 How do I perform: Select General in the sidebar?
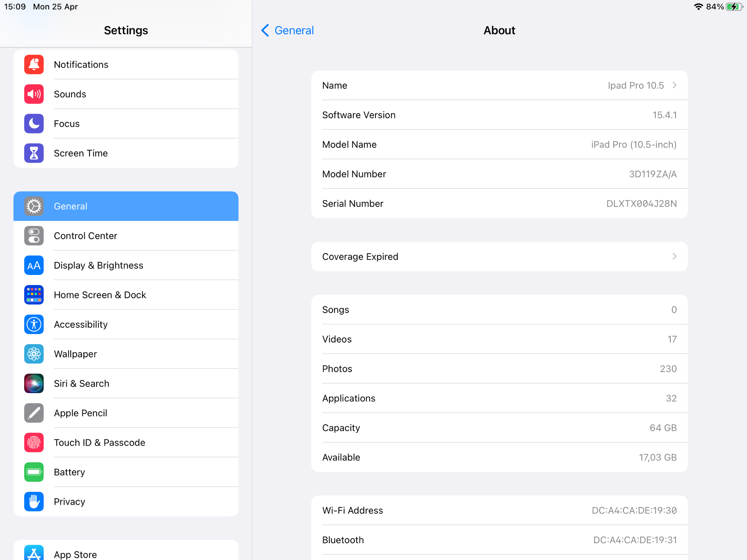[x=126, y=206]
